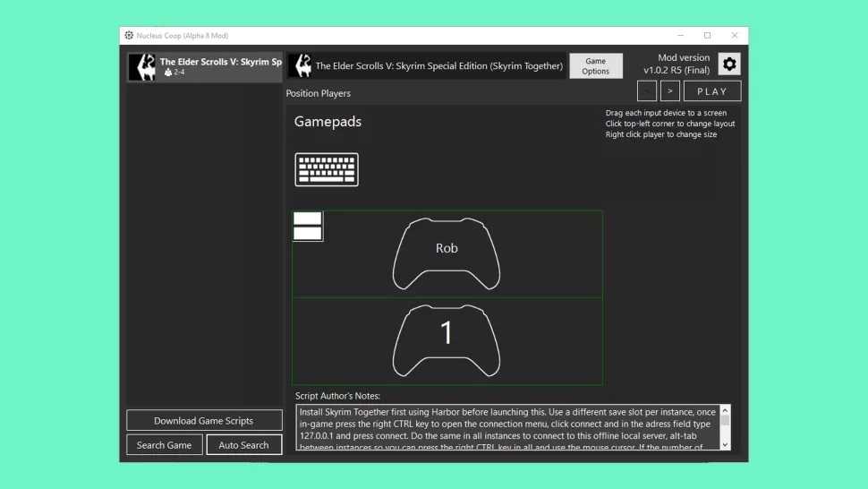
Task: Select the gamepad labeled 1
Action: 447,341
